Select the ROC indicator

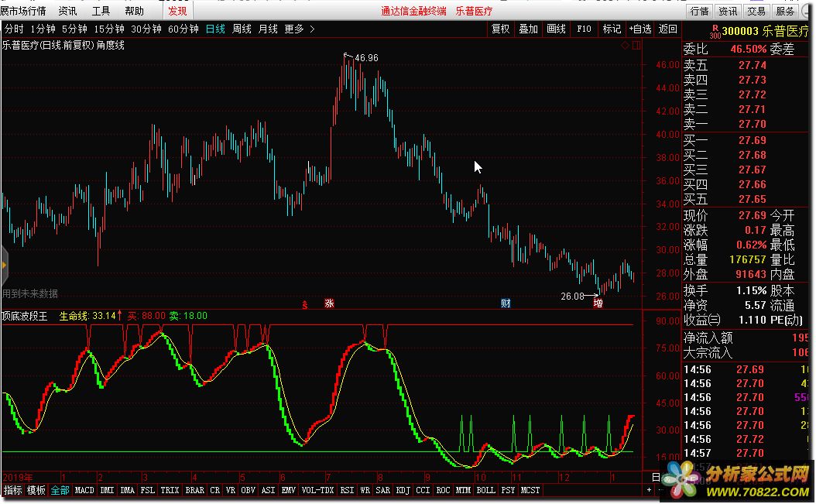click(443, 491)
